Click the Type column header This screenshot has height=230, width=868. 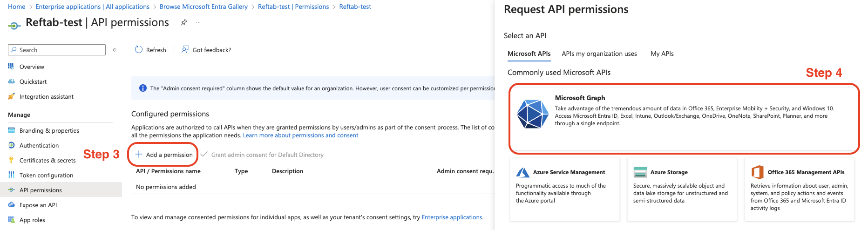pos(241,171)
